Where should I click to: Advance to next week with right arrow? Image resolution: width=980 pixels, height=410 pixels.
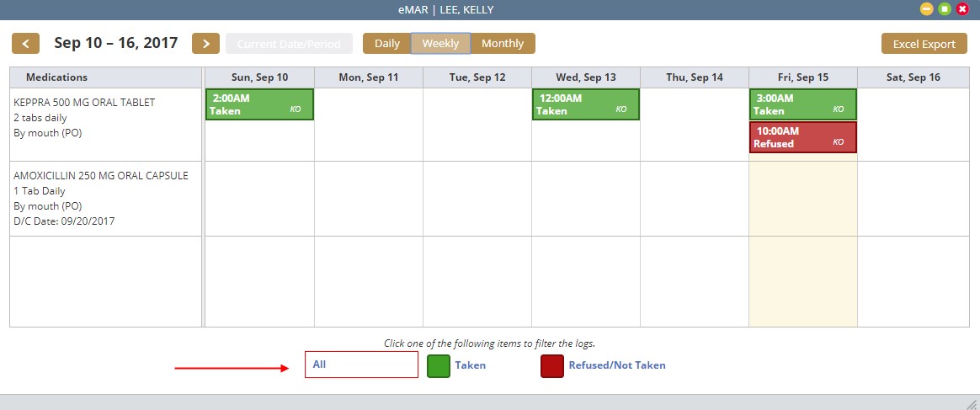pyautogui.click(x=205, y=43)
